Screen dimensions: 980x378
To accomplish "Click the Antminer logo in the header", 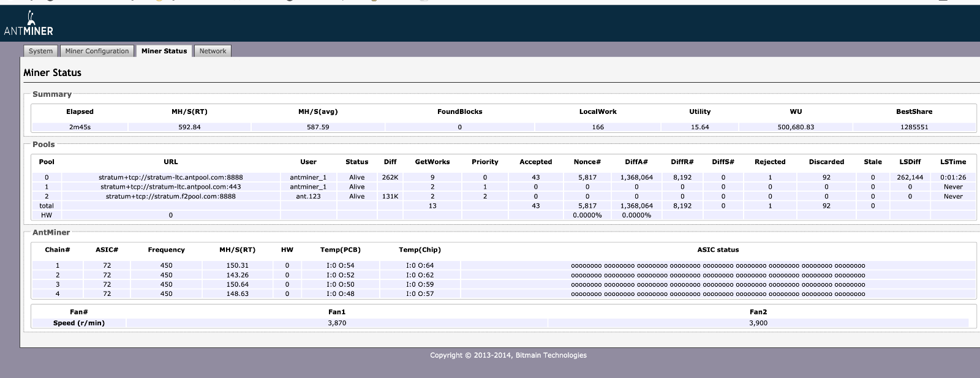I will [x=28, y=25].
